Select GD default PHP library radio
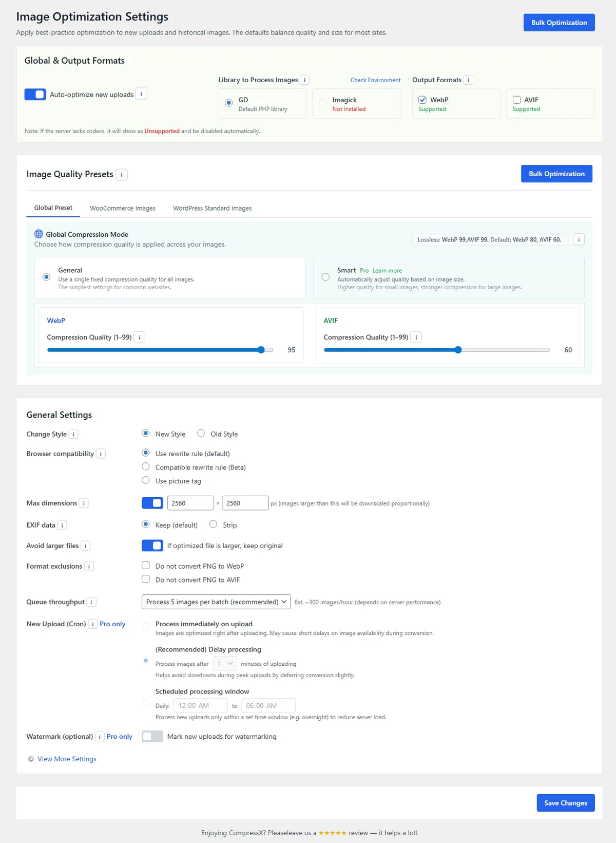 click(229, 103)
